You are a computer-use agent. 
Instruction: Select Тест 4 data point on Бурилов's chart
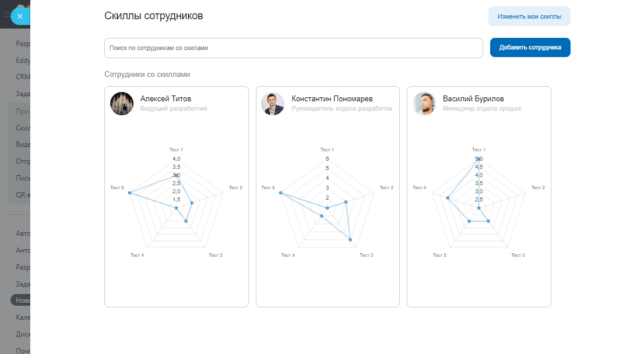point(448,198)
